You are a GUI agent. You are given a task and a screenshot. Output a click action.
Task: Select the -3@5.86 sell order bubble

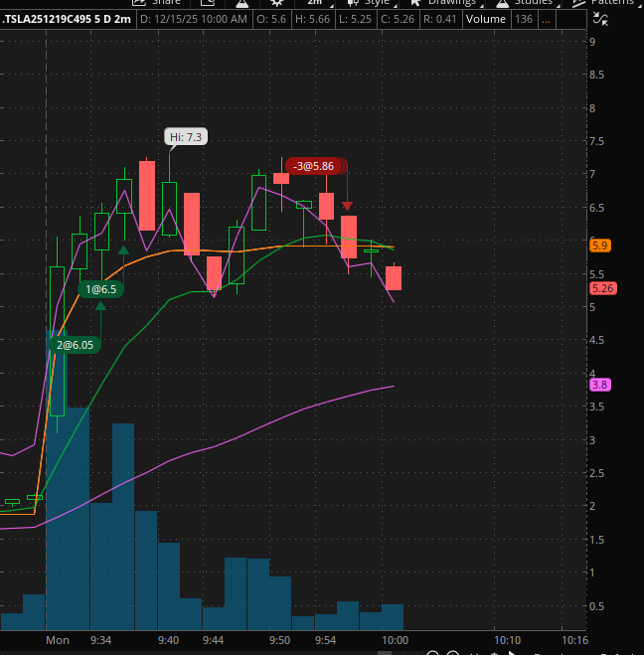(x=314, y=166)
